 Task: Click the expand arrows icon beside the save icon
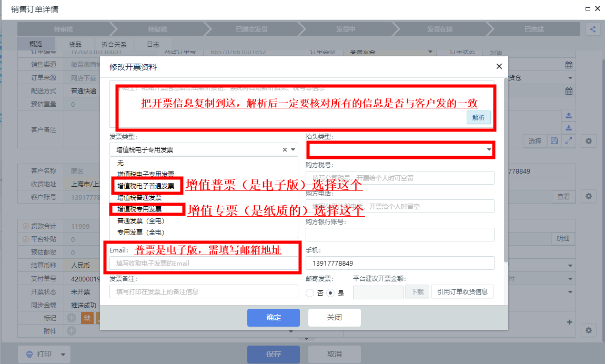click(568, 140)
